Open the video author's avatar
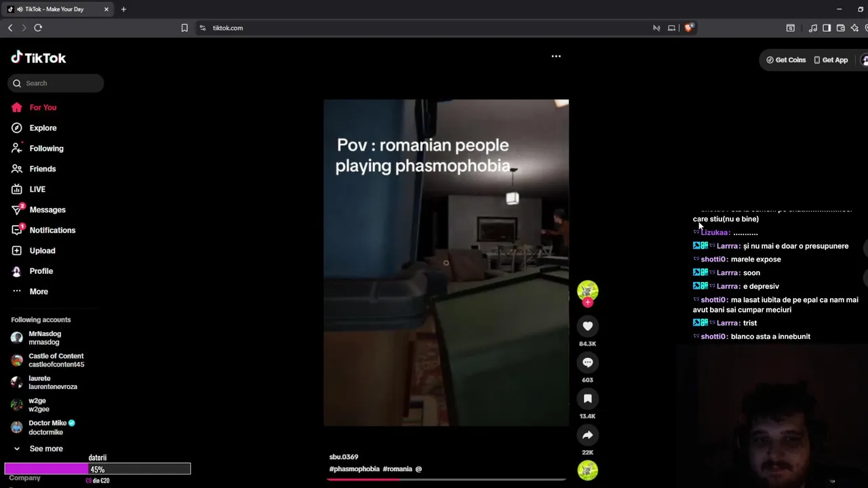Viewport: 868px width, 488px height. (x=588, y=291)
